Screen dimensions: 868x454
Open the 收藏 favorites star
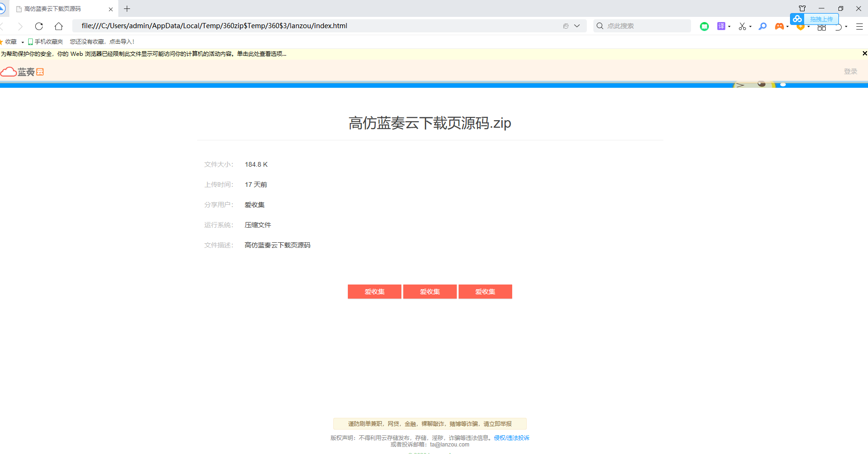click(9, 42)
